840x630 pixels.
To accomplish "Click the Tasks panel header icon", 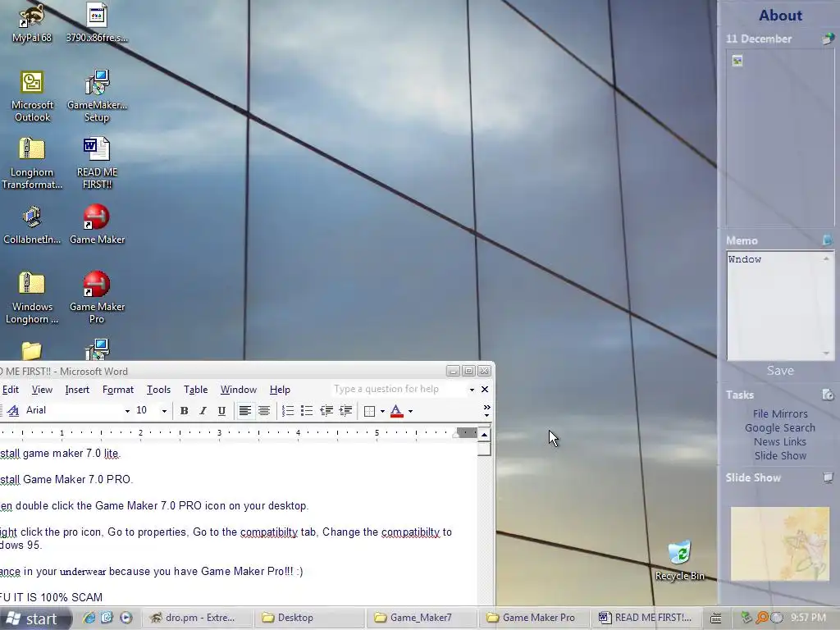I will coord(828,395).
